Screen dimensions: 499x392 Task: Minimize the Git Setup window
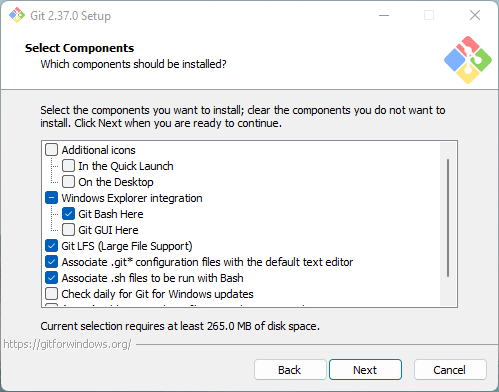coord(384,15)
